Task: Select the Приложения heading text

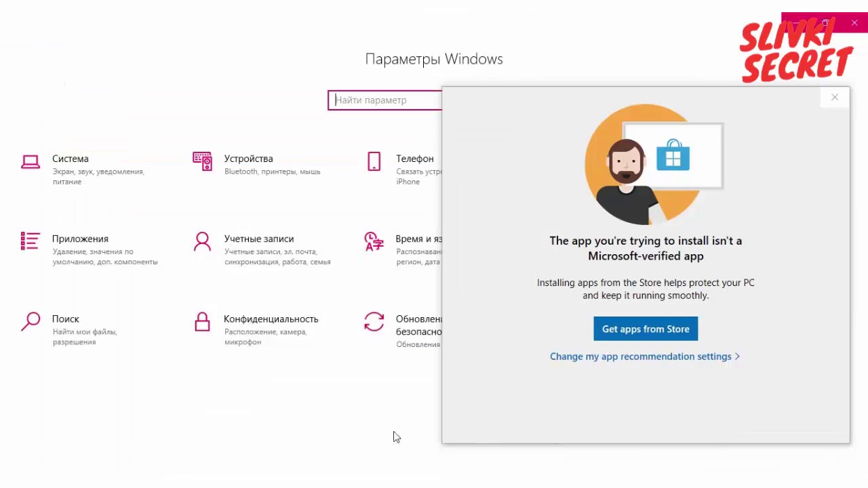Action: 80,239
